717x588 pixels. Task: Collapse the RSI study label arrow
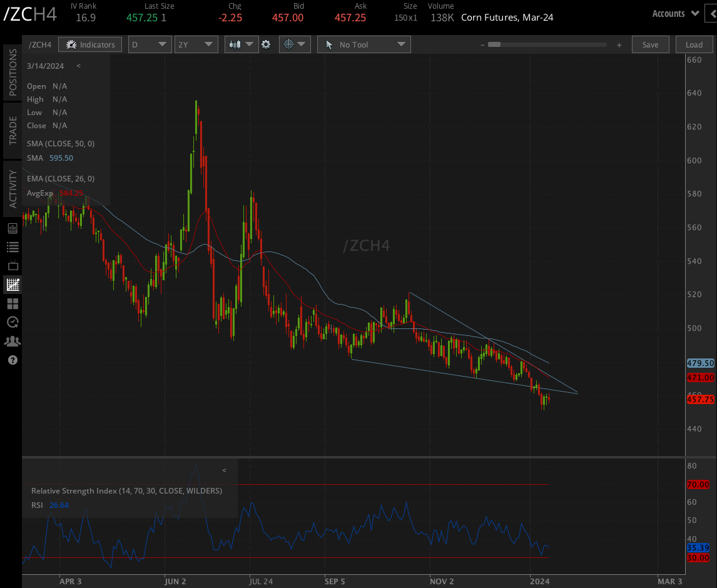click(224, 470)
